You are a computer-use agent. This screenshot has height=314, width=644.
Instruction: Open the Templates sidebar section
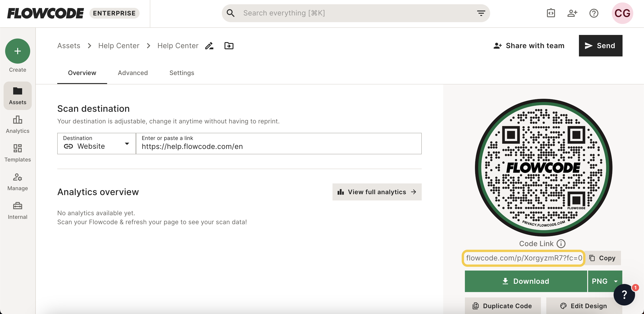click(x=17, y=153)
